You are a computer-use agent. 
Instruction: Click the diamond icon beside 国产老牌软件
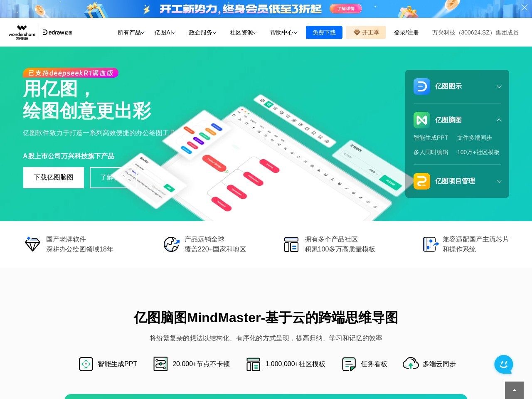click(x=32, y=244)
